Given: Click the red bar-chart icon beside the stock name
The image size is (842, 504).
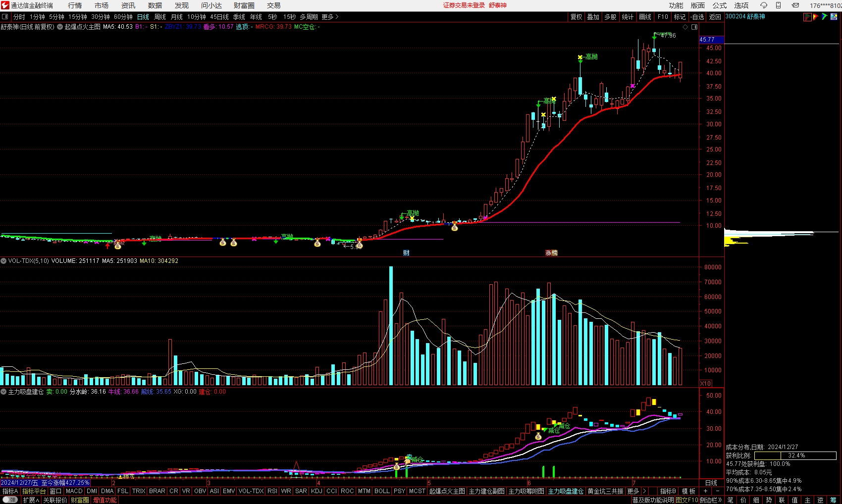Looking at the screenshot, I should (x=807, y=17).
